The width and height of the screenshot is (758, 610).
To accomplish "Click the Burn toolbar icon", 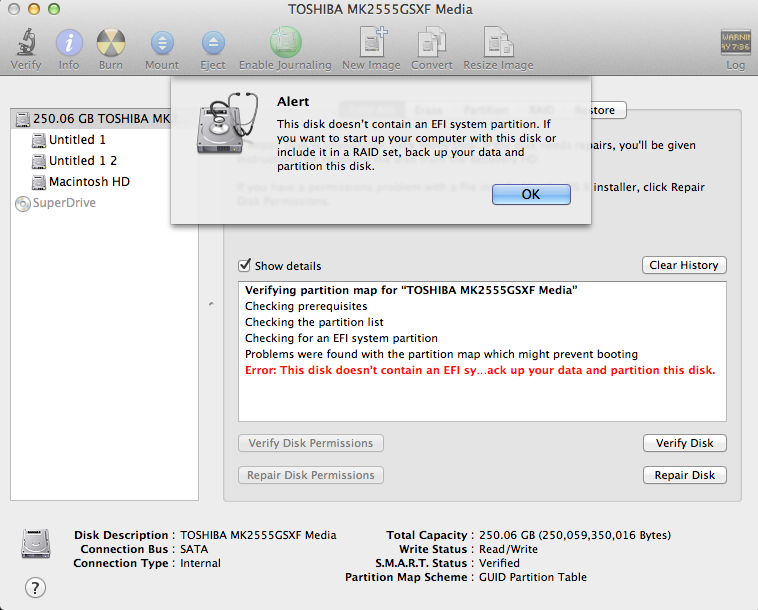I will pyautogui.click(x=111, y=43).
